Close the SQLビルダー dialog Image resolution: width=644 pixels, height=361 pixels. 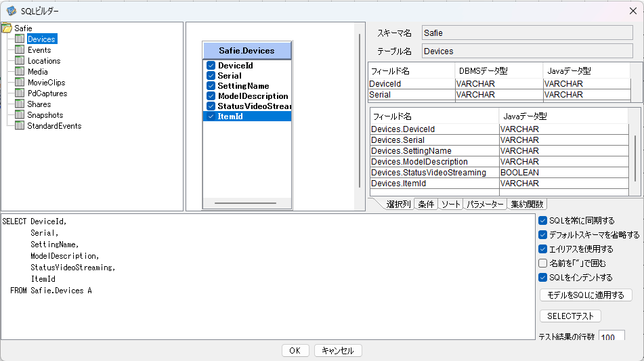[x=633, y=11]
